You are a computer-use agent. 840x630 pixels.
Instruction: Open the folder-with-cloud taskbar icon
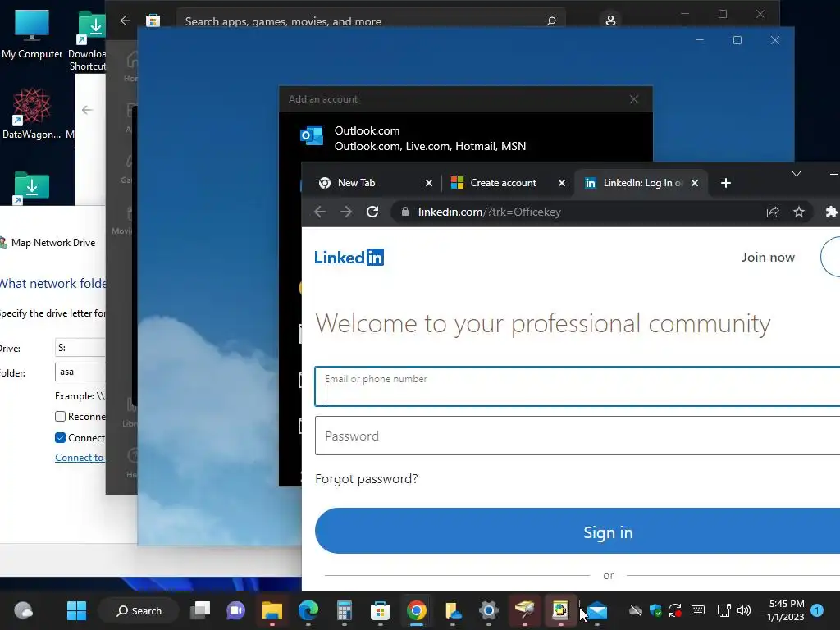pos(453,610)
